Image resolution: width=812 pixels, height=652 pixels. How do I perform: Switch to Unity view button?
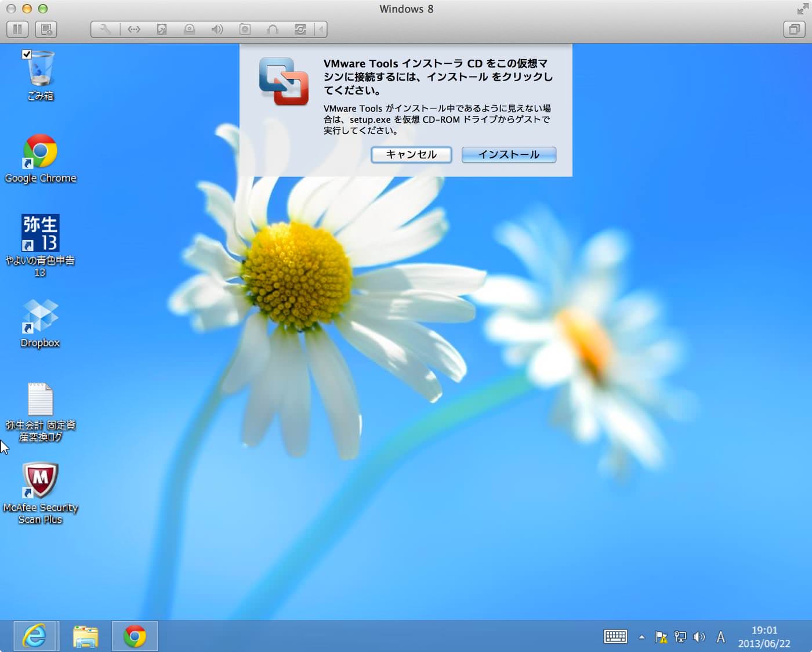point(794,29)
